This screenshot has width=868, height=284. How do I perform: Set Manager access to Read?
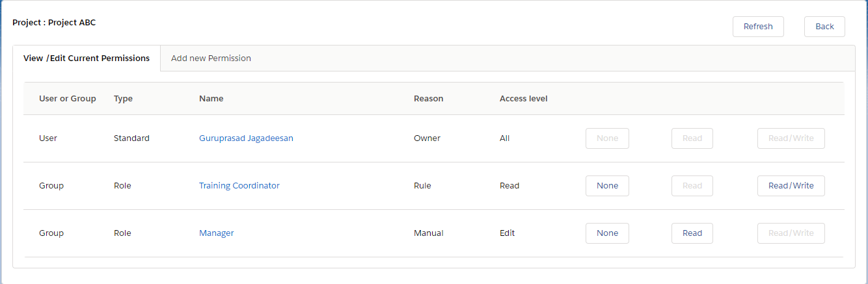(x=692, y=233)
